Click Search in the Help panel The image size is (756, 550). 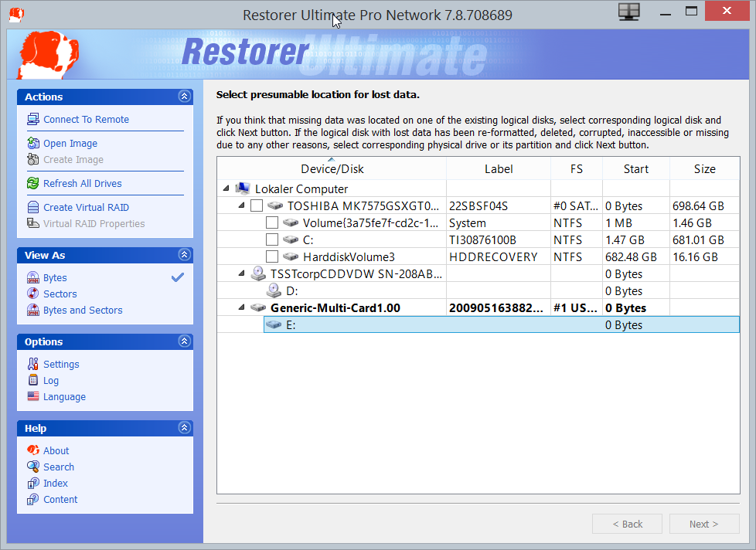32,466
